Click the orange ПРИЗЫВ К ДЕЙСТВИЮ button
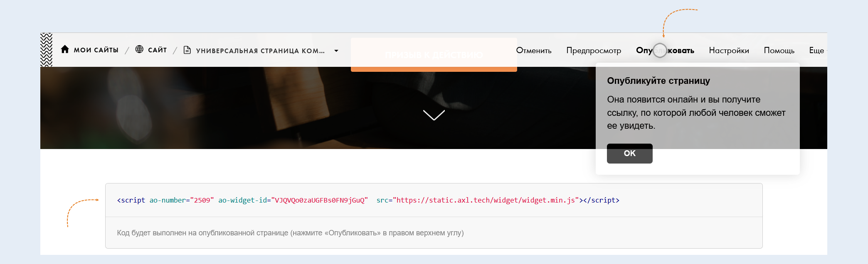Viewport: 868px width, 264px height. (434, 55)
